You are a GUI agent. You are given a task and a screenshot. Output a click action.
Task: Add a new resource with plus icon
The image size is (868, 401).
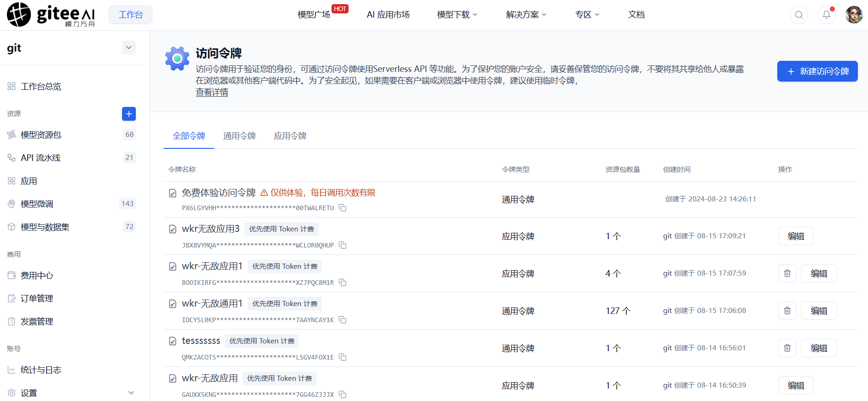click(x=129, y=114)
